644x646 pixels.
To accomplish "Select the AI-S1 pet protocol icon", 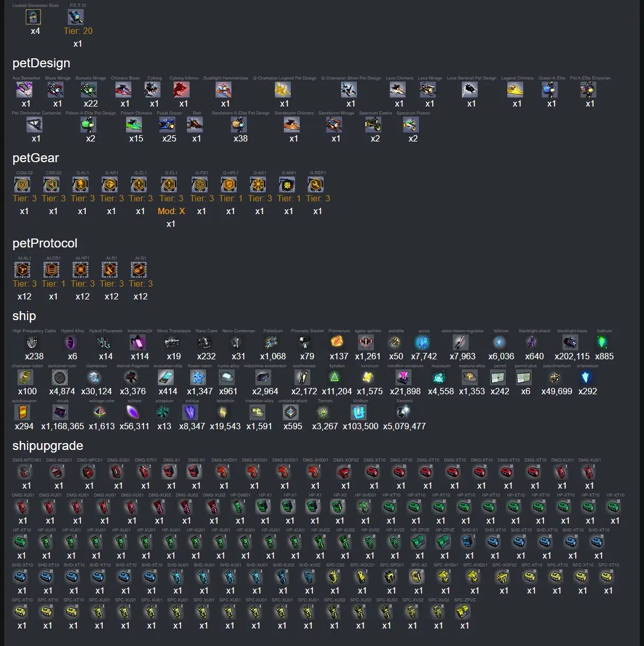I will [x=139, y=270].
